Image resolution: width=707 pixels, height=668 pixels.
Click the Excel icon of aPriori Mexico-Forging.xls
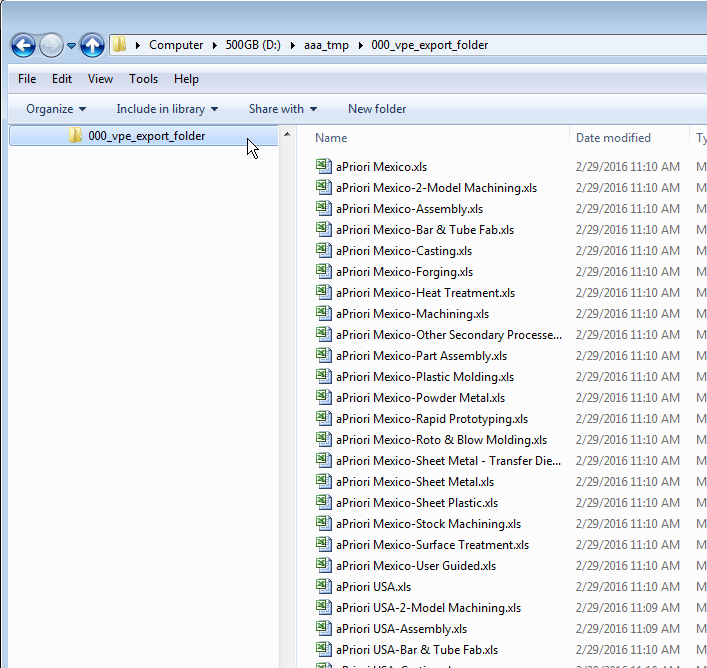[x=323, y=271]
